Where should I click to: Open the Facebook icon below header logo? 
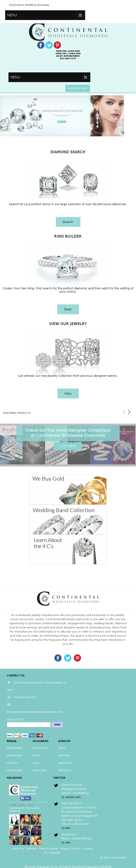(41, 45)
